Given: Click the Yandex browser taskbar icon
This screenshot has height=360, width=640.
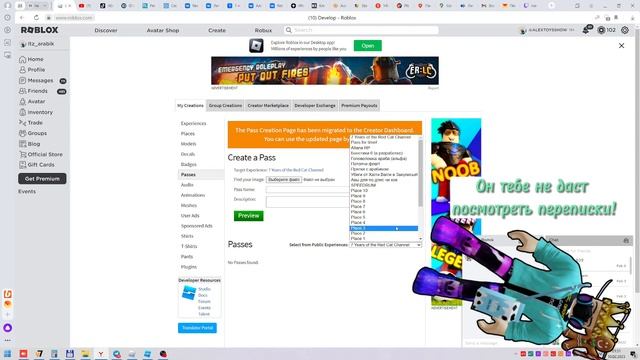Looking at the screenshot, I should point(100,354).
